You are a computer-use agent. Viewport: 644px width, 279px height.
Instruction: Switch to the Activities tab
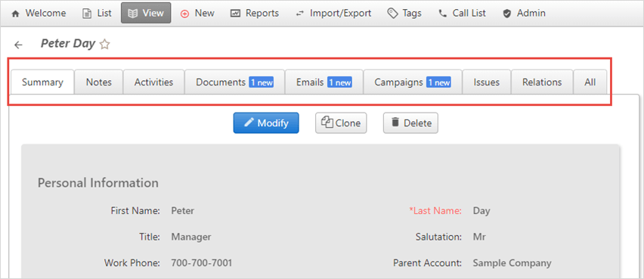click(x=153, y=82)
